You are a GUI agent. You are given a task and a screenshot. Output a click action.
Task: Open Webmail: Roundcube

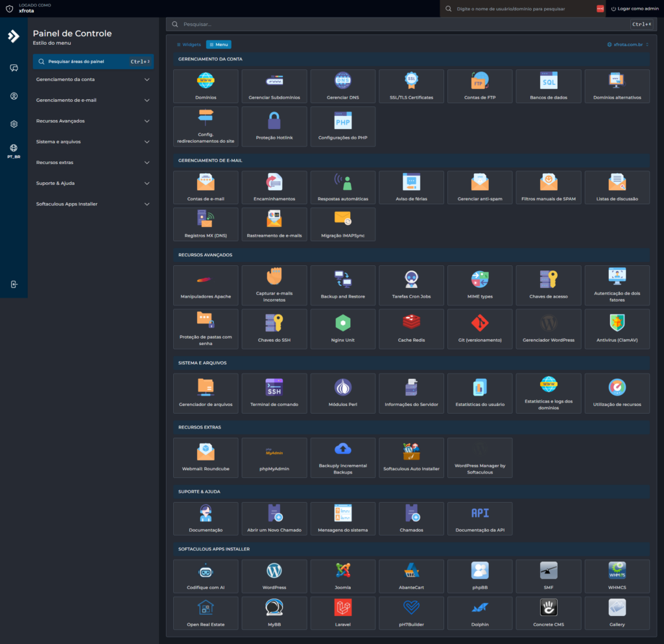[206, 458]
